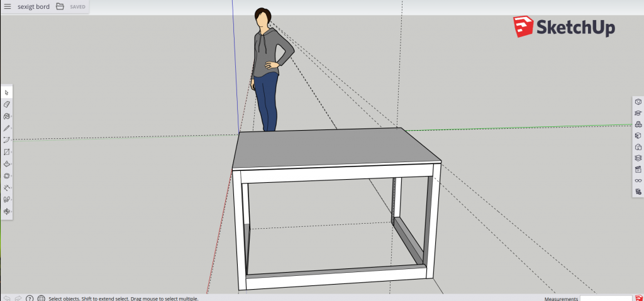The width and height of the screenshot is (644, 301).
Task: Choose the Select arrow tool
Action: 7,92
